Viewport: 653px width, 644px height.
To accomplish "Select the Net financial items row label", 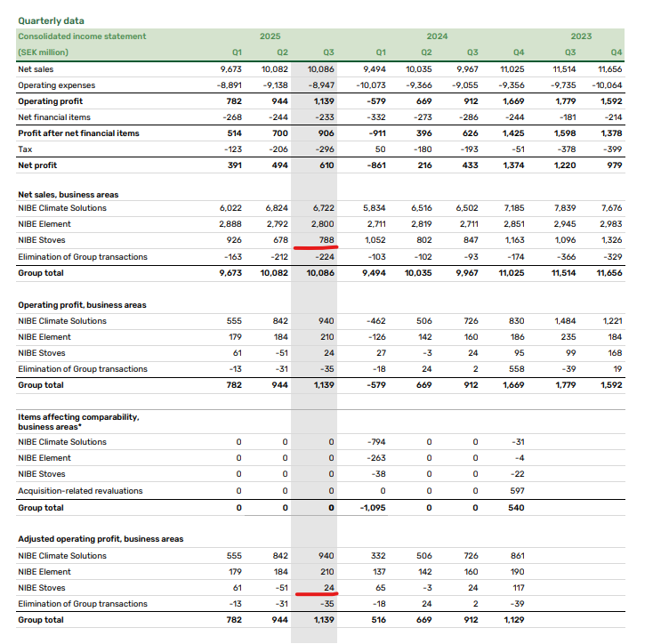I will tap(54, 117).
